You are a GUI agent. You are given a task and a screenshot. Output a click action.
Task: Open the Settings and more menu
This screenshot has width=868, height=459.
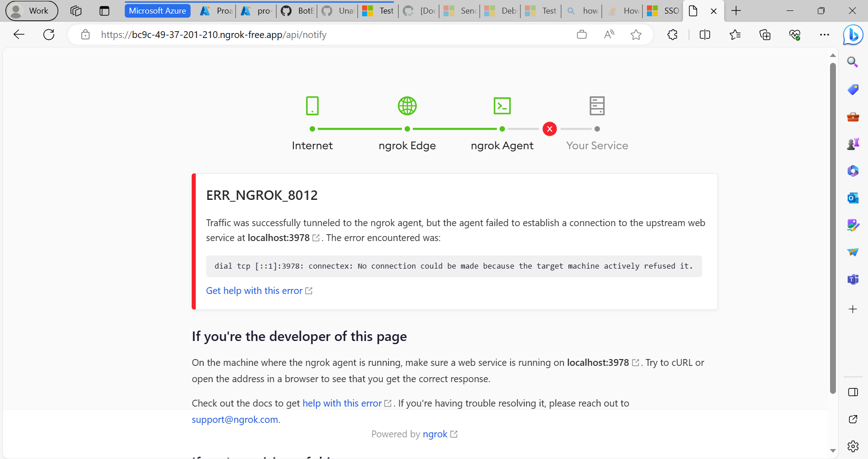click(825, 34)
